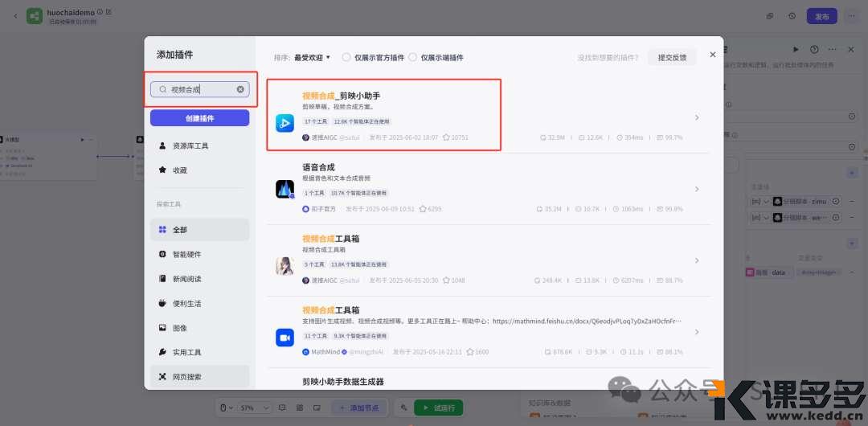Open the 最受欢迎 sort dropdown
Viewport: 868px width, 426px height.
[x=312, y=57]
